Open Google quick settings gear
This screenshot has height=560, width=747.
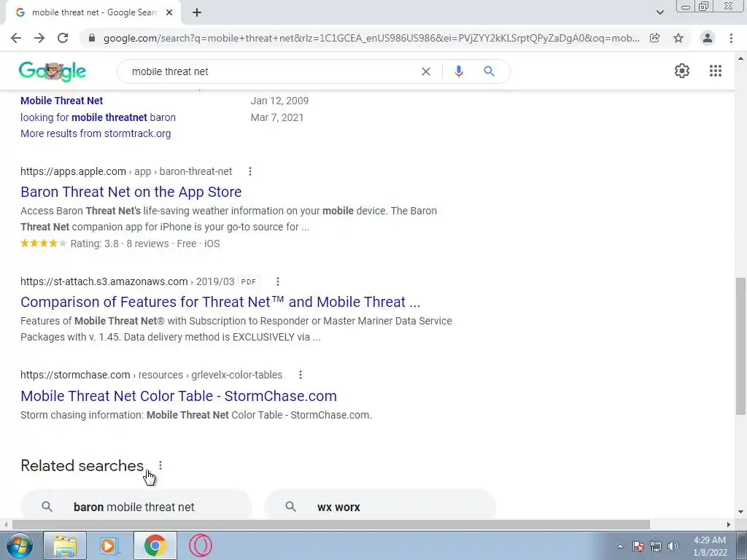(682, 71)
